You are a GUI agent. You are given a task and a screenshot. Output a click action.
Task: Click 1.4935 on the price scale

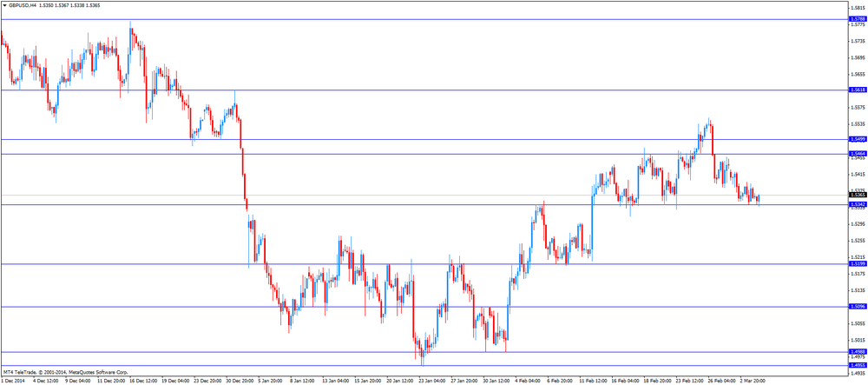[x=857, y=374]
